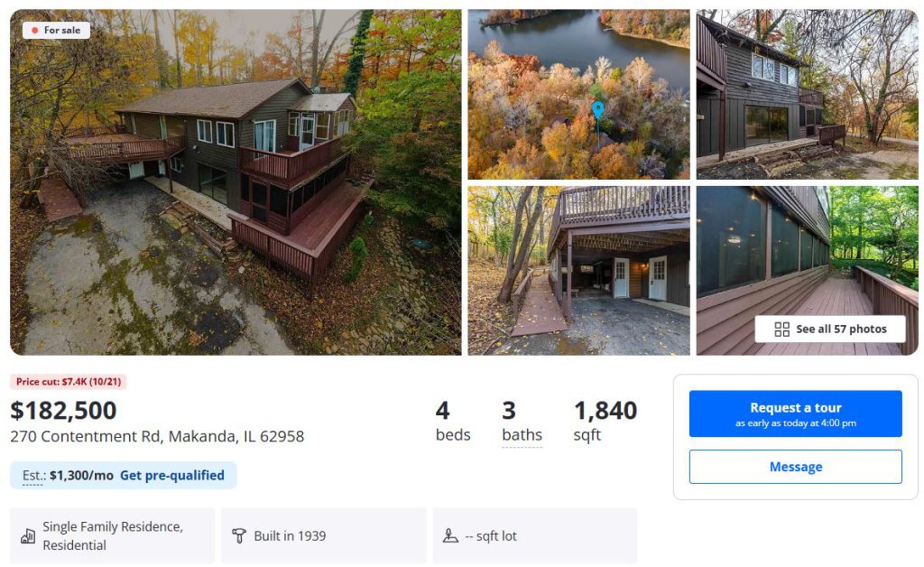Click the 270 Contentment Rd address text
924x567 pixels.
pyautogui.click(x=157, y=436)
